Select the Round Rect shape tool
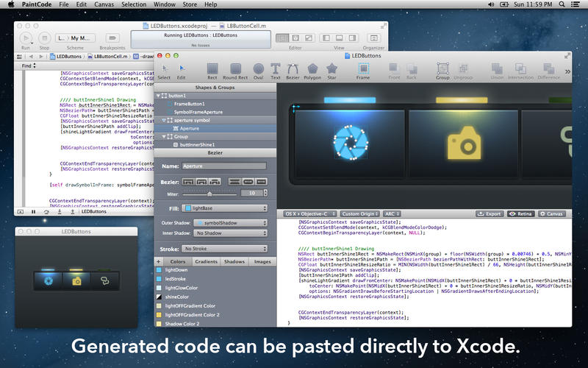Image resolution: width=588 pixels, height=368 pixels. [x=234, y=69]
